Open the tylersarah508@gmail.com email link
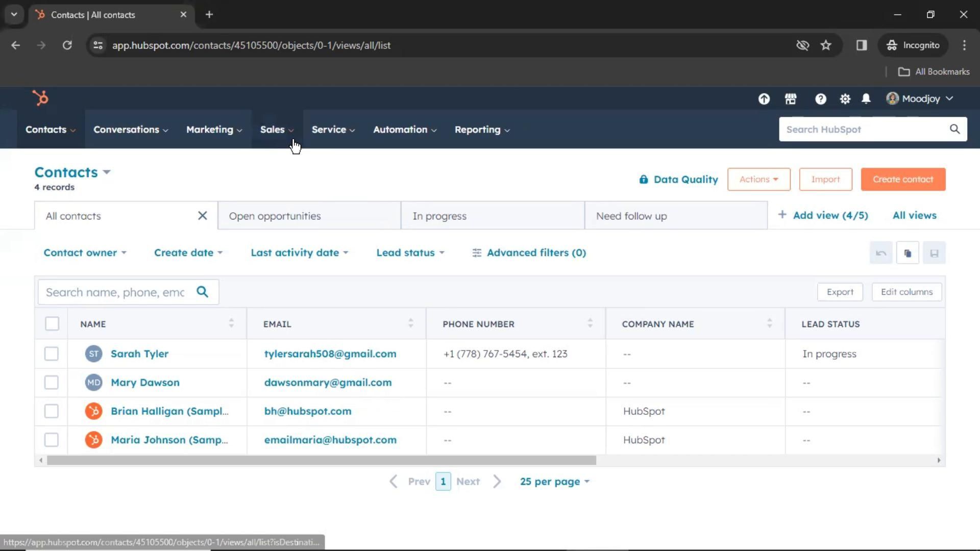 [330, 354]
